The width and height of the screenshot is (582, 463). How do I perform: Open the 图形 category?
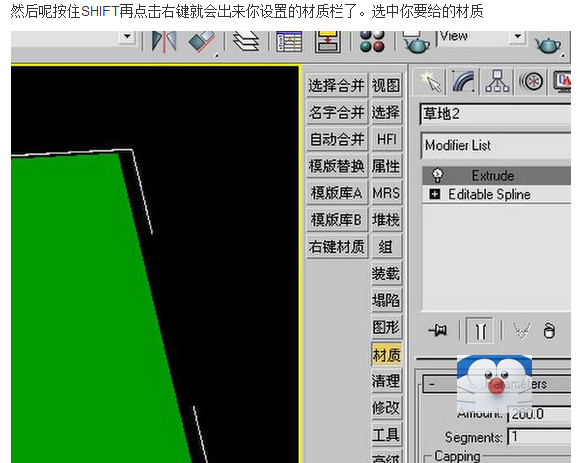[x=386, y=327]
